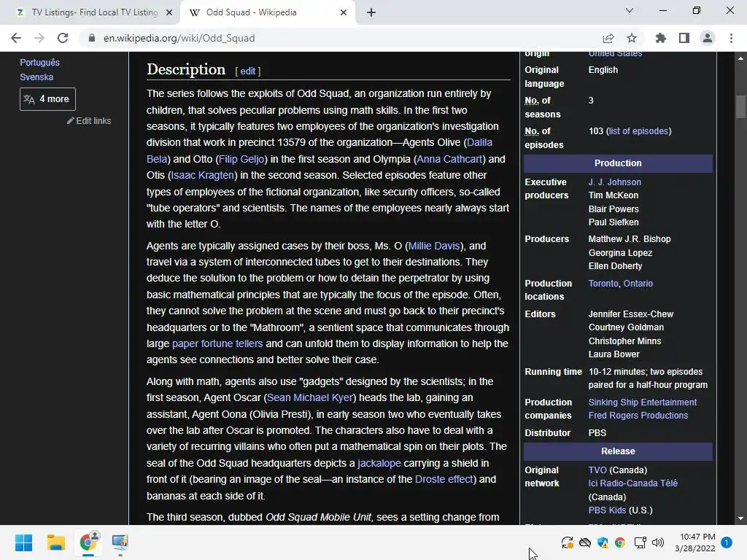The height and width of the screenshot is (560, 747).
Task: Click Chrome icon in taskbar
Action: (x=88, y=542)
